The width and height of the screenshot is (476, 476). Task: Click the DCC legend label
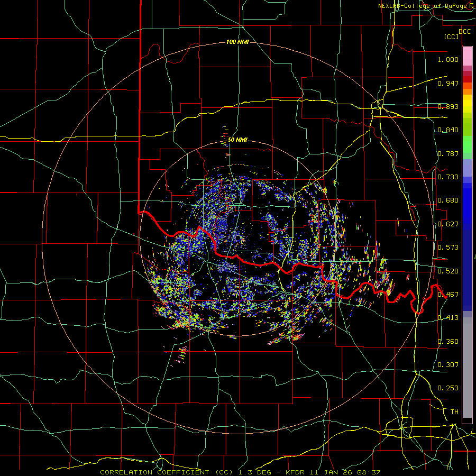click(x=464, y=32)
